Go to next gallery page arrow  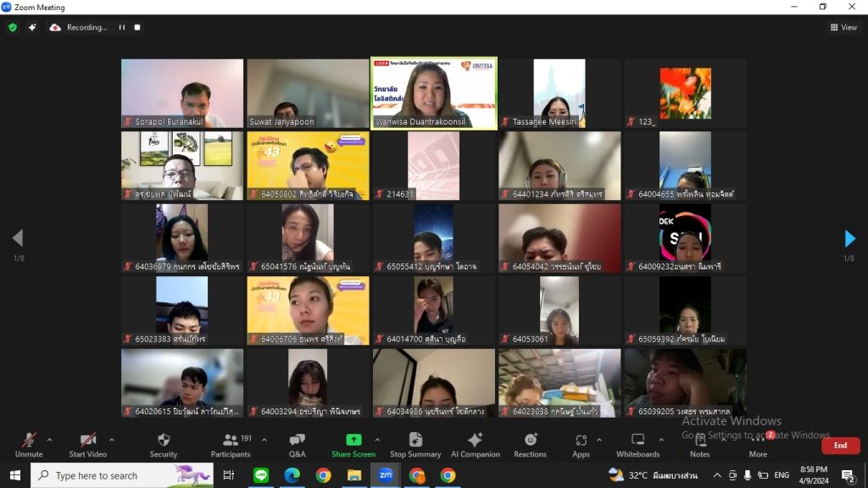click(849, 238)
